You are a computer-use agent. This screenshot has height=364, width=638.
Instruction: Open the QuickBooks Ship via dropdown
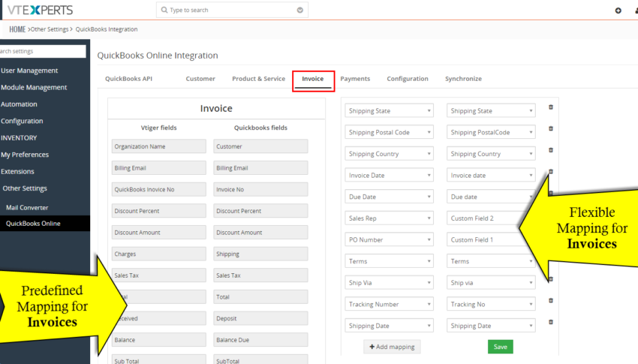pos(491,283)
